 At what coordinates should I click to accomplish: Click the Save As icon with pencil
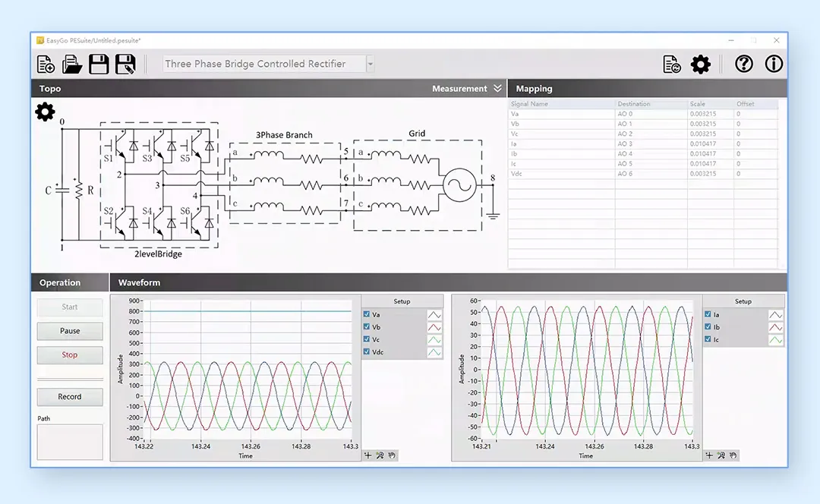(x=125, y=65)
